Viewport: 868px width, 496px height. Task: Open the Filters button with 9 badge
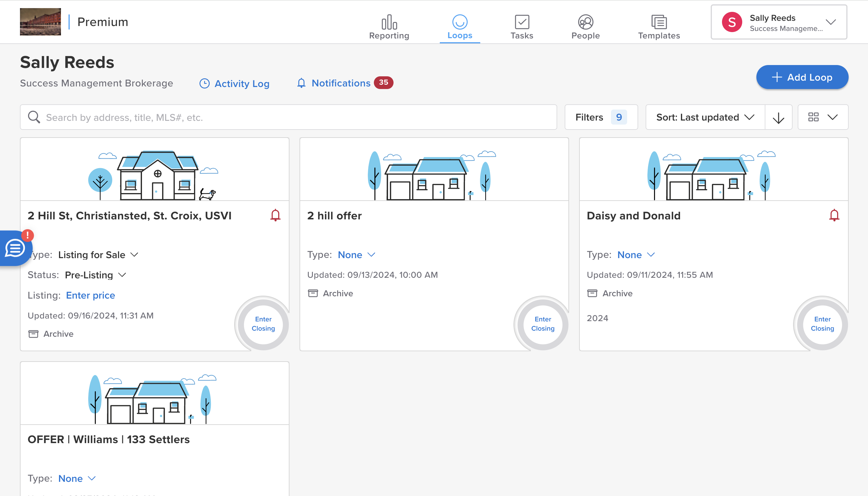(601, 118)
